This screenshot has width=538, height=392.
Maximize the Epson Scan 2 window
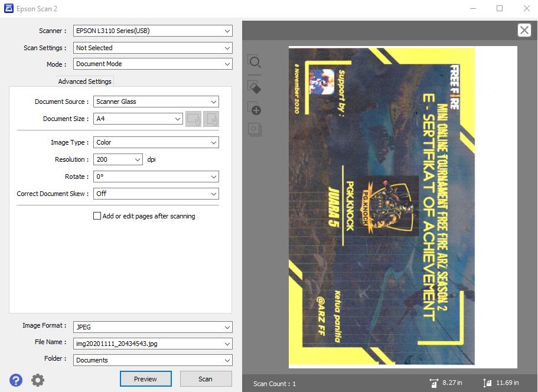click(500, 9)
